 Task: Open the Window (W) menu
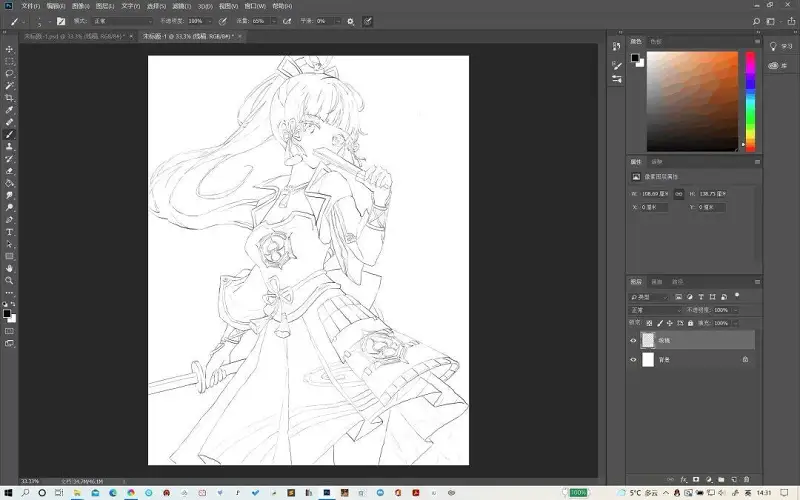(255, 6)
